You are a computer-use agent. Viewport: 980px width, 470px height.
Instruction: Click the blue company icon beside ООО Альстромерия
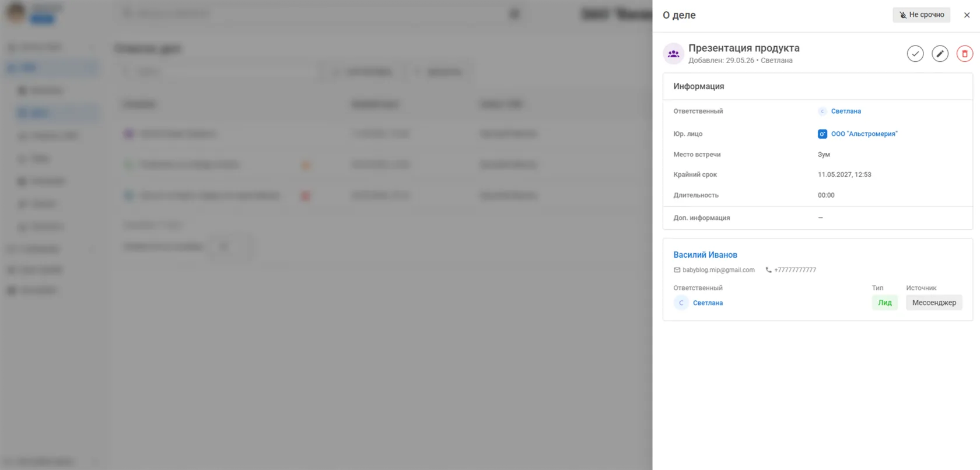pyautogui.click(x=822, y=134)
